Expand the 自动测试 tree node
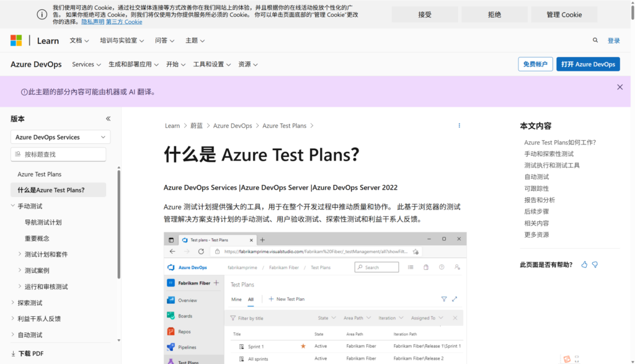Image resolution: width=635 pixels, height=364 pixels. 12,334
